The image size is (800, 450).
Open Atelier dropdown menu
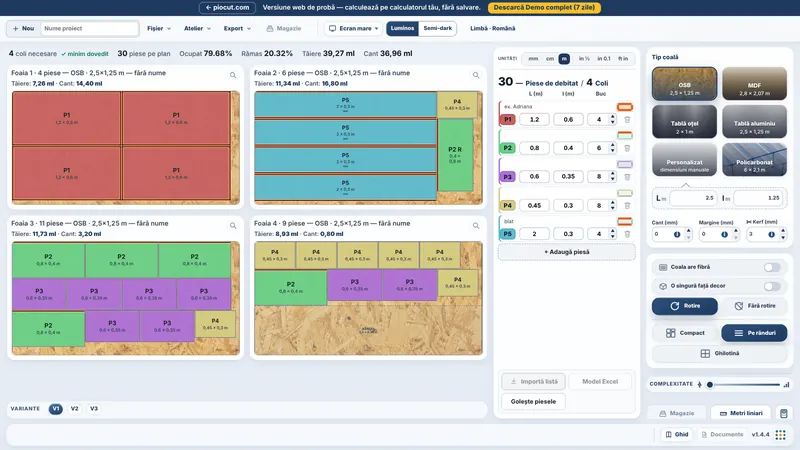197,29
